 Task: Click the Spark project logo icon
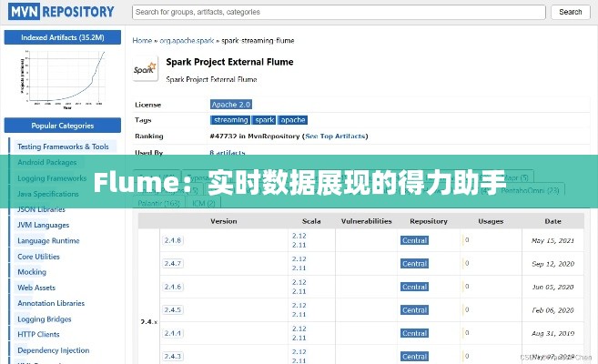[x=145, y=69]
